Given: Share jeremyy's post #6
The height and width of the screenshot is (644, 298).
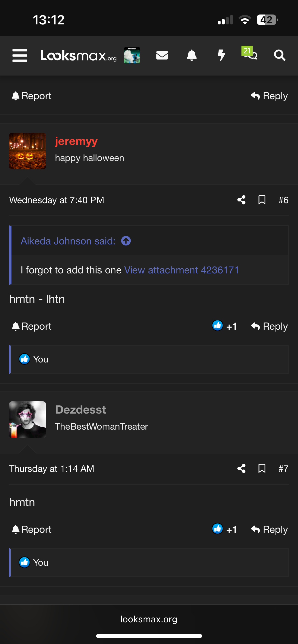Looking at the screenshot, I should (241, 200).
